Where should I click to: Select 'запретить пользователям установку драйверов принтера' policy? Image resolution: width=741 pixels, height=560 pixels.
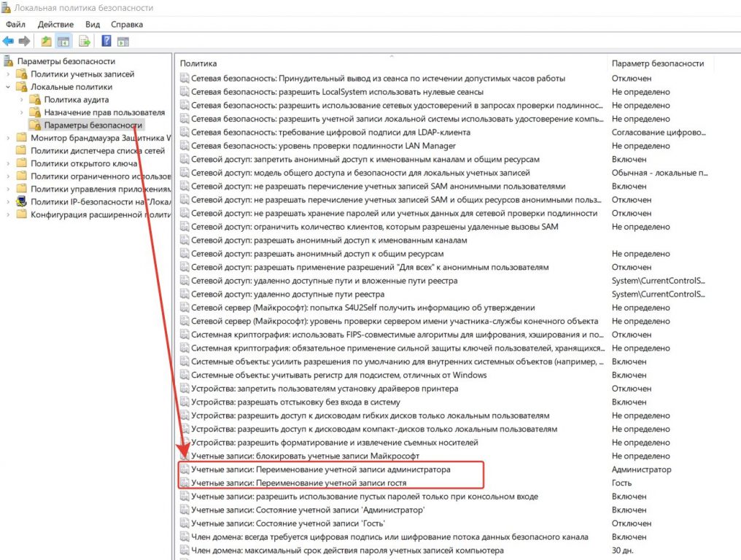click(325, 389)
